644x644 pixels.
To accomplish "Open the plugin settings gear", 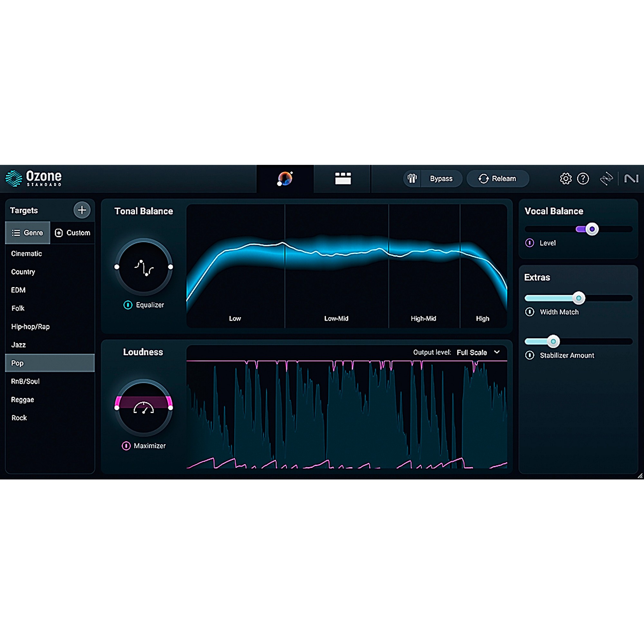I will click(566, 179).
